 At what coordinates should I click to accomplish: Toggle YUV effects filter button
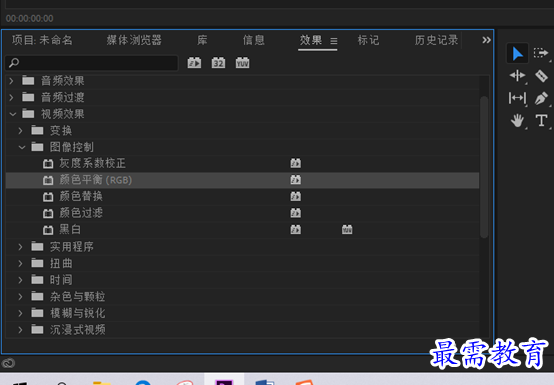[x=242, y=63]
